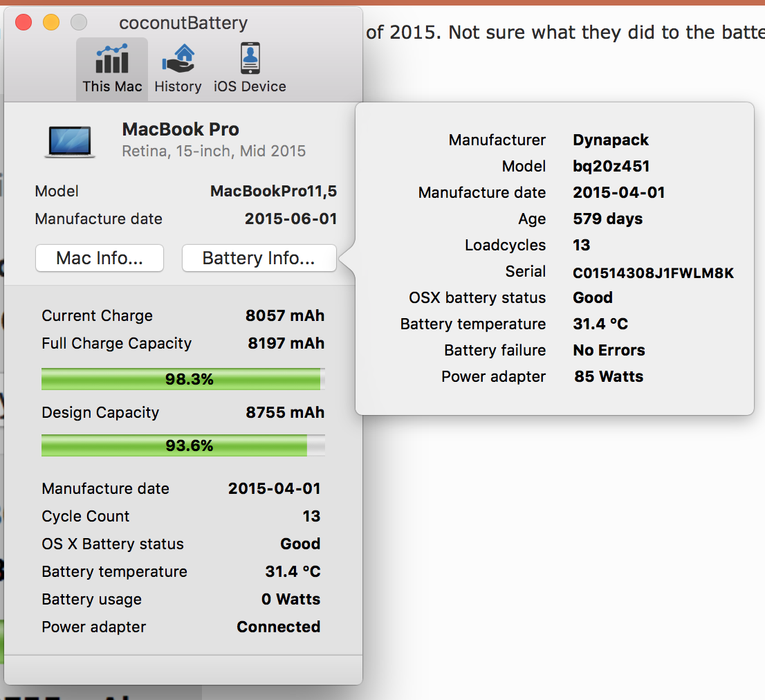Select the 8057 mAh current charge value
This screenshot has width=765, height=700.
point(285,315)
